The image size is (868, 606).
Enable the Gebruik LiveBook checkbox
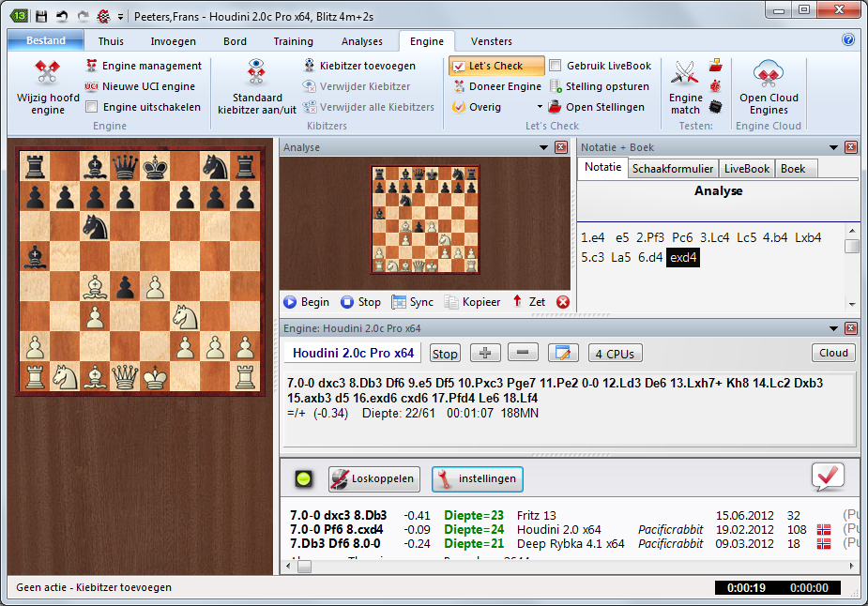(556, 66)
